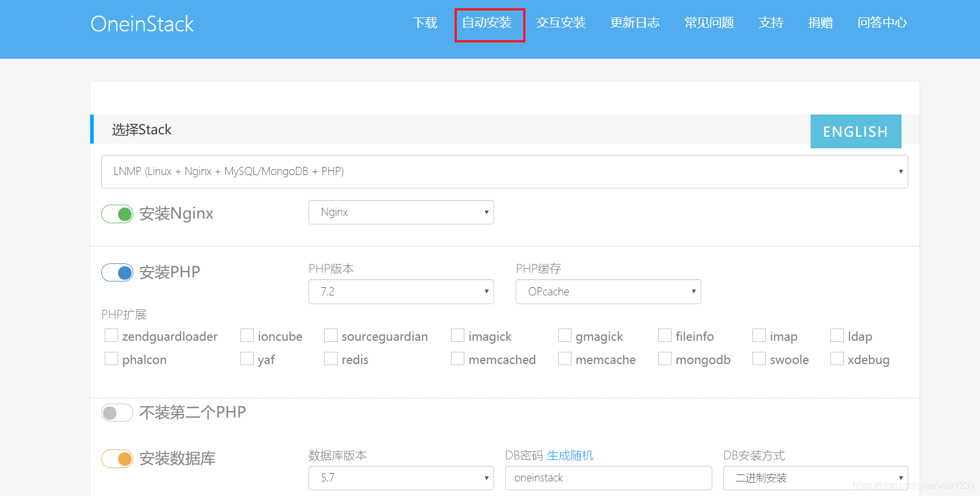Open the 自动安装 menu item

487,23
